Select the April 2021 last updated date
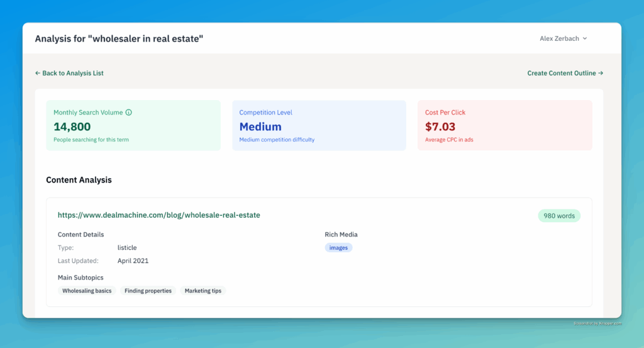The height and width of the screenshot is (348, 644). (x=133, y=261)
